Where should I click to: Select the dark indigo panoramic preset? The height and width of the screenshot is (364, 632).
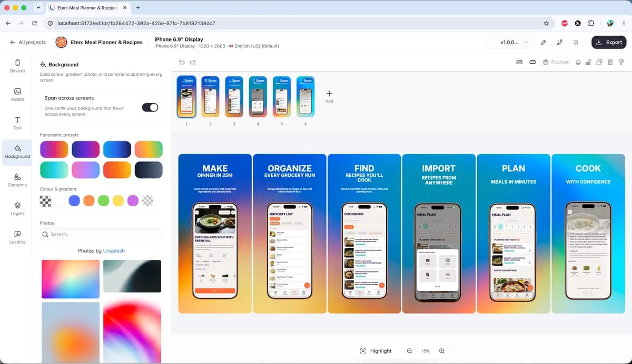pyautogui.click(x=86, y=149)
